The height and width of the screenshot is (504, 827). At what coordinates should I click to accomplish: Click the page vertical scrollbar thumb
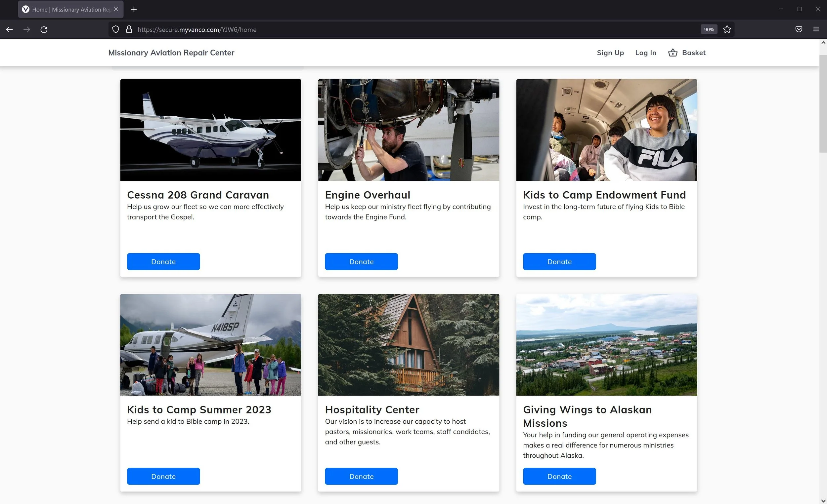click(823, 104)
